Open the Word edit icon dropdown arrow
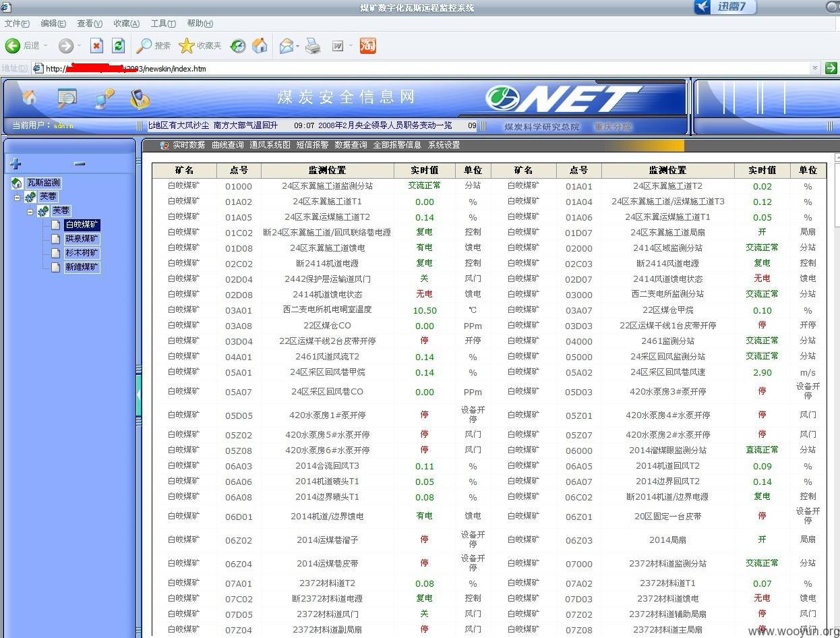 [x=349, y=46]
